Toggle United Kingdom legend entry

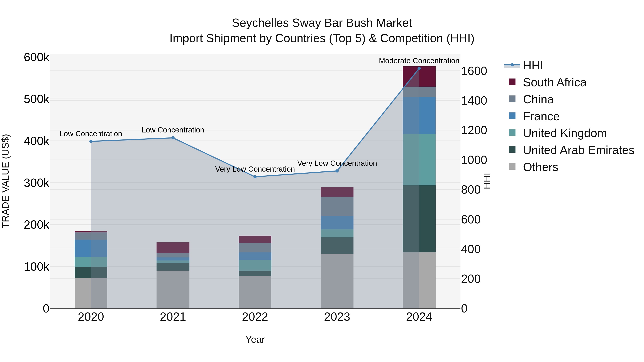pyautogui.click(x=557, y=133)
